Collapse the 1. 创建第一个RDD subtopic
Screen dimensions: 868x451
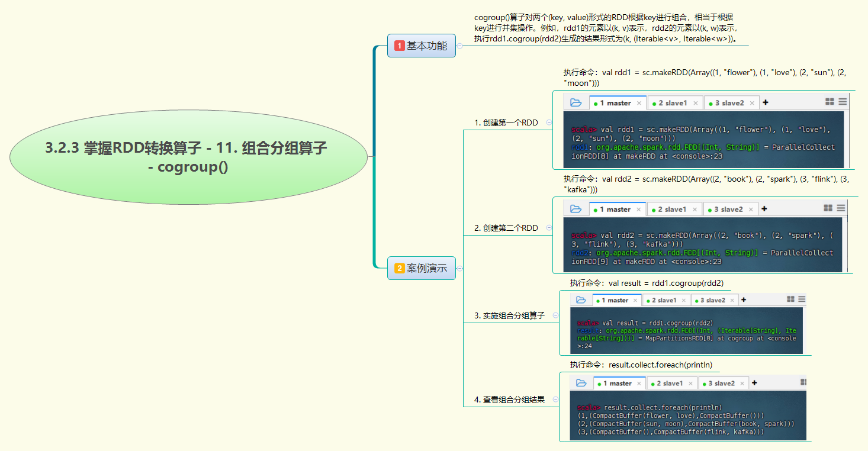coord(549,123)
